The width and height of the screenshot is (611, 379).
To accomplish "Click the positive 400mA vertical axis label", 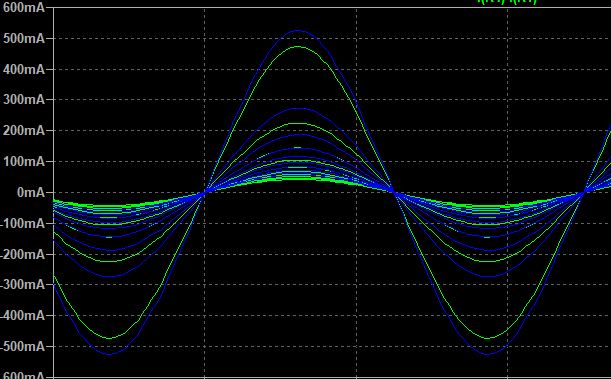I will [23, 69].
